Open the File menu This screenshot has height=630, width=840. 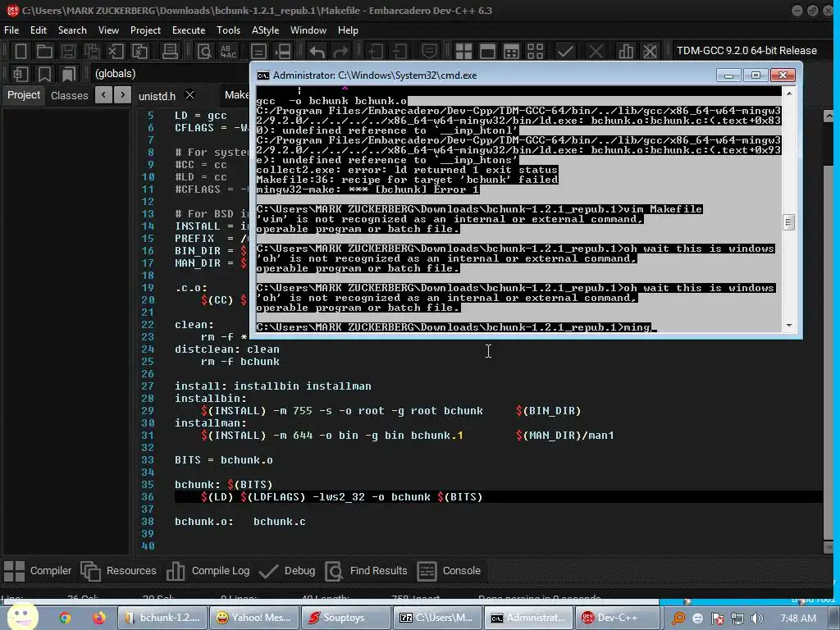click(x=11, y=30)
